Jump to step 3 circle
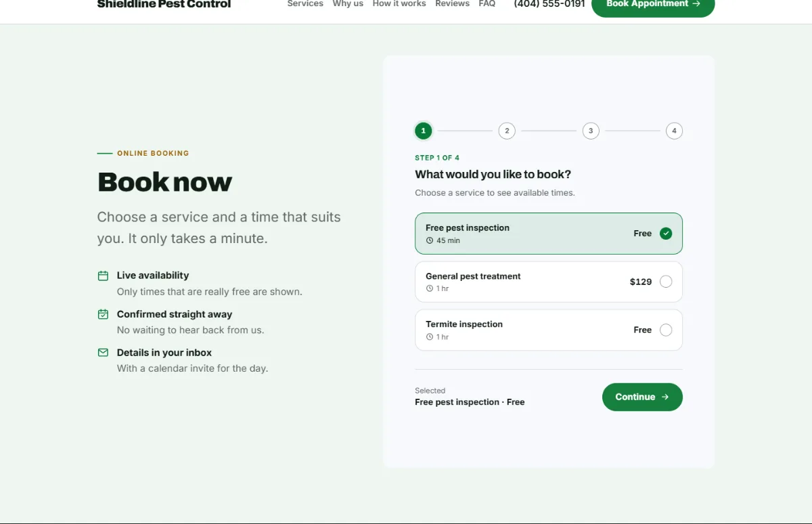Viewport: 812px width, 524px height. (591, 131)
